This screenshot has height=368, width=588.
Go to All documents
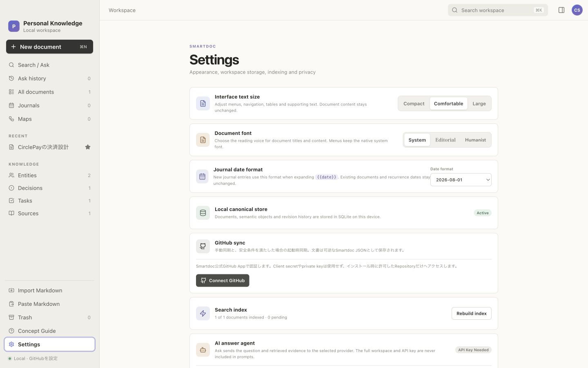[x=49, y=92]
